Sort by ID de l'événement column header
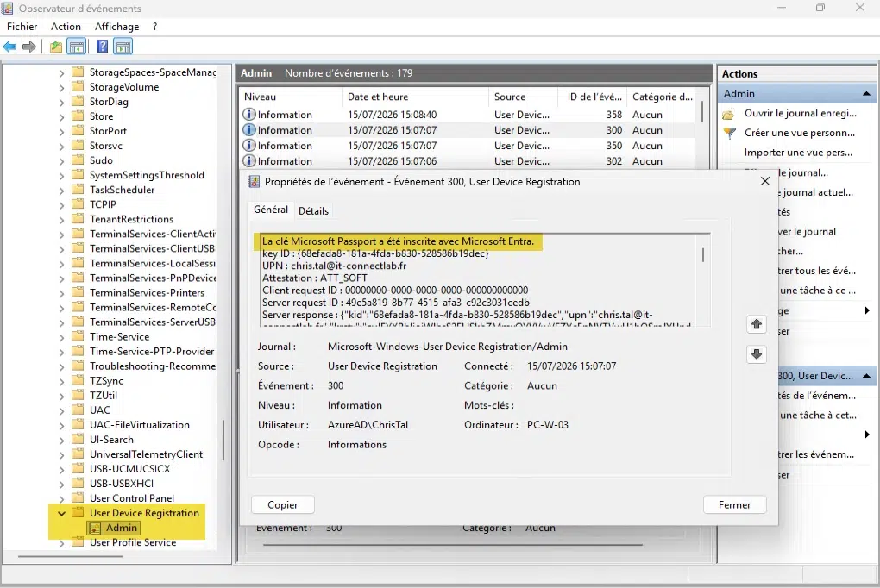The width and height of the screenshot is (880, 588). pos(594,97)
